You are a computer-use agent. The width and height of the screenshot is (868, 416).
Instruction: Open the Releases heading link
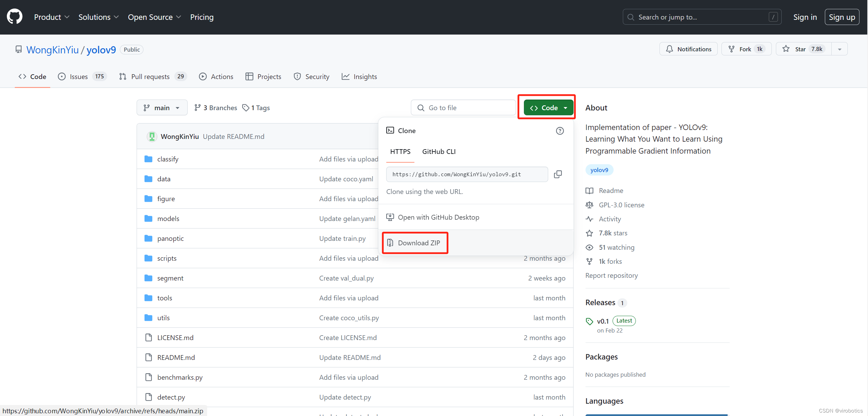[600, 302]
